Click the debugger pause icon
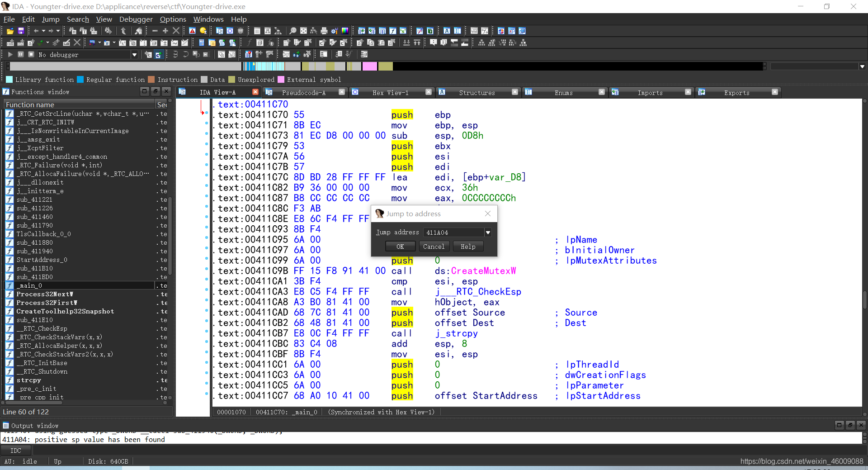Viewport: 868px width, 470px height. tap(20, 54)
